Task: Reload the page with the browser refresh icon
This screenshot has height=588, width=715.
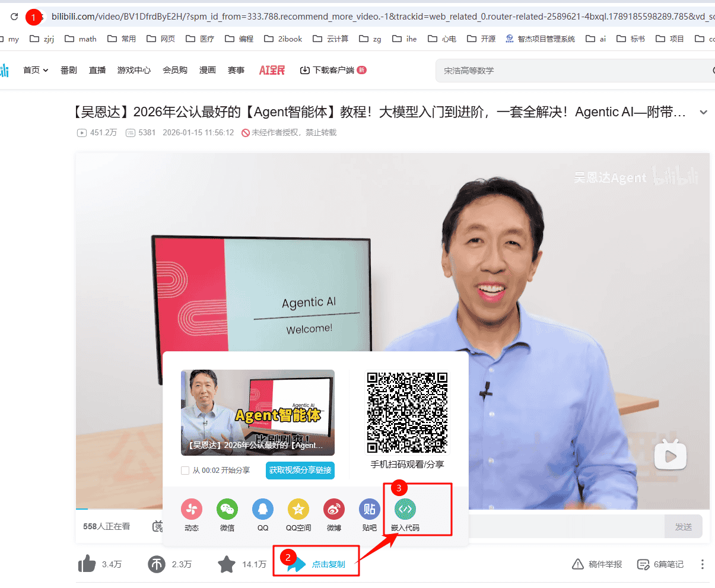Action: 14,17
